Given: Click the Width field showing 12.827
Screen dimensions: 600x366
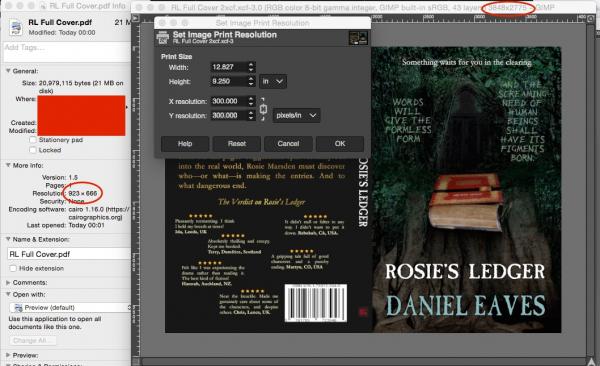Looking at the screenshot, I should pyautogui.click(x=229, y=67).
